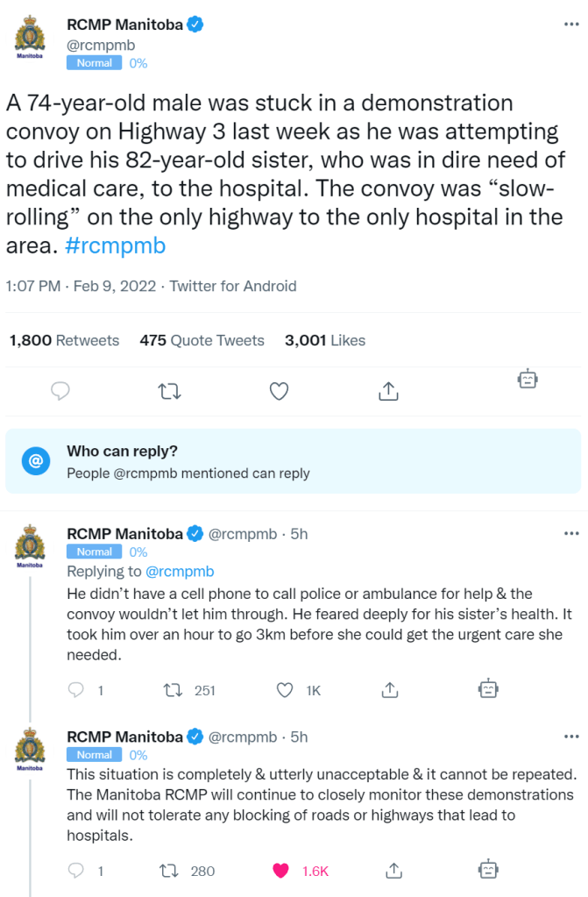This screenshot has width=588, height=897.
Task: Share the last reply tweet
Action: [394, 871]
